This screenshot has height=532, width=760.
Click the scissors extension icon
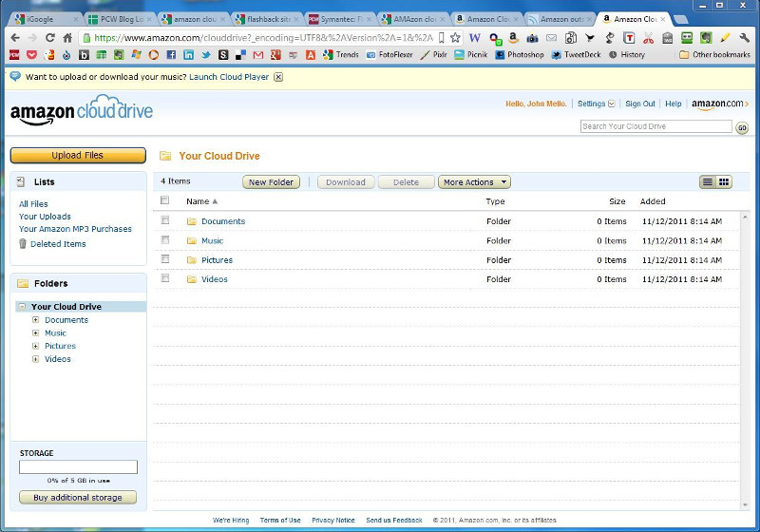point(648,38)
